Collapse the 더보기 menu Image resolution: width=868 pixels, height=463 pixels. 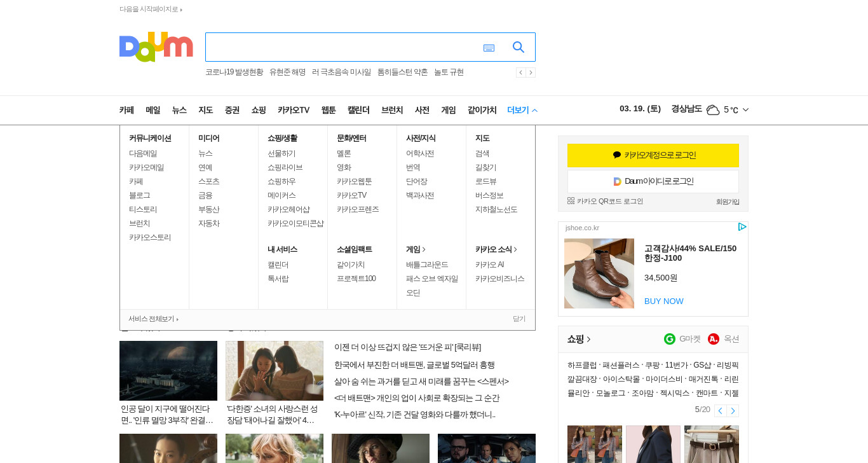point(522,110)
